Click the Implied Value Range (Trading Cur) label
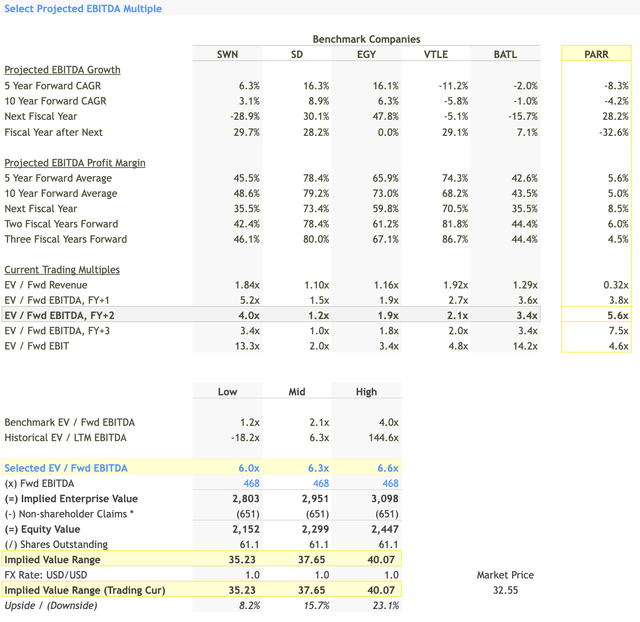The height and width of the screenshot is (622, 640). [x=84, y=590]
